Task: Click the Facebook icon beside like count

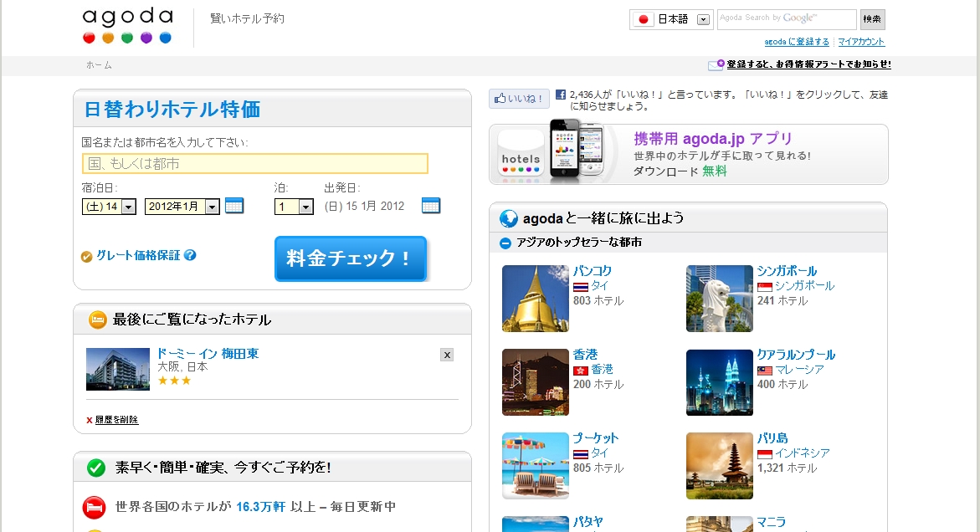Action: [561, 95]
